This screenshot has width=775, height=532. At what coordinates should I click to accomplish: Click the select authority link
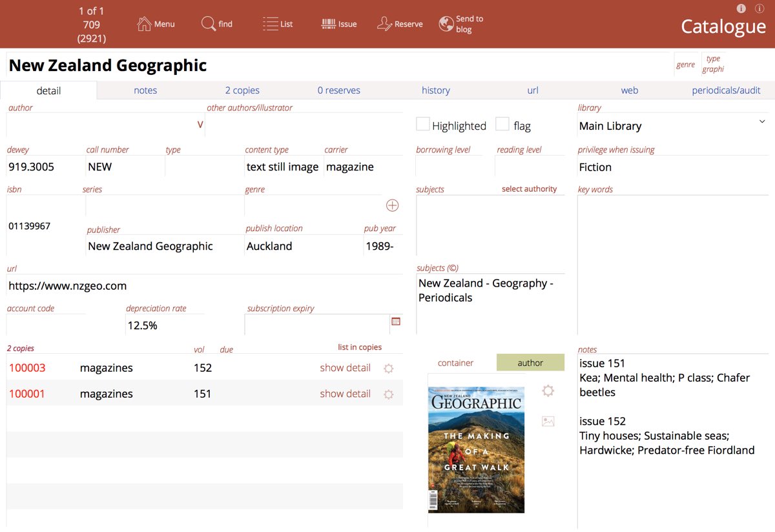pos(529,189)
